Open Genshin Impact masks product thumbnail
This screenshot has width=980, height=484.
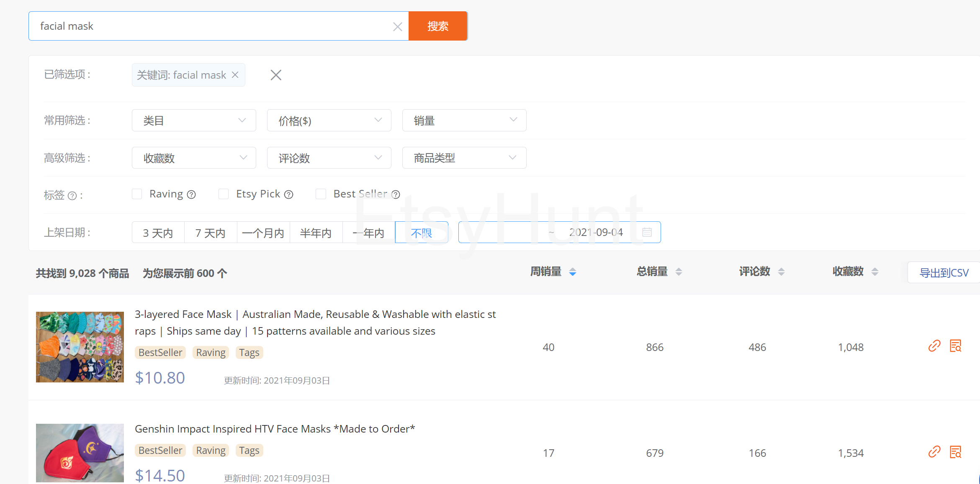coord(80,453)
